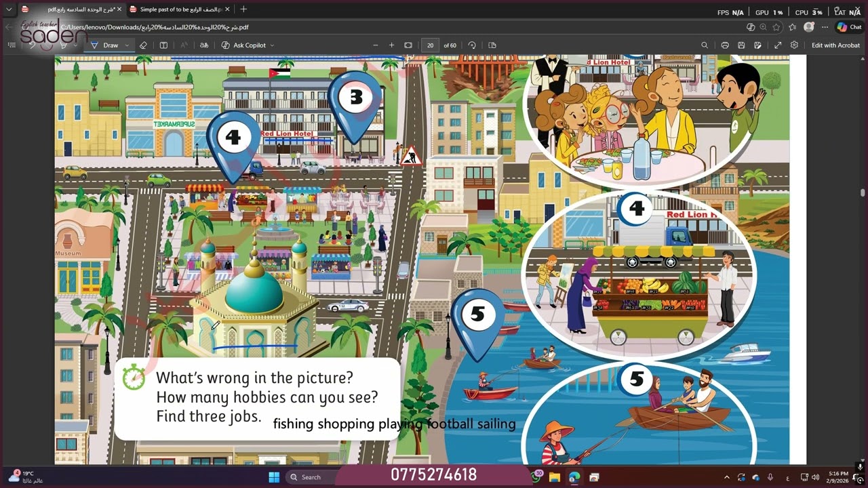The height and width of the screenshot is (488, 868).
Task: Open the Copilot Chat panel
Action: pos(849,27)
